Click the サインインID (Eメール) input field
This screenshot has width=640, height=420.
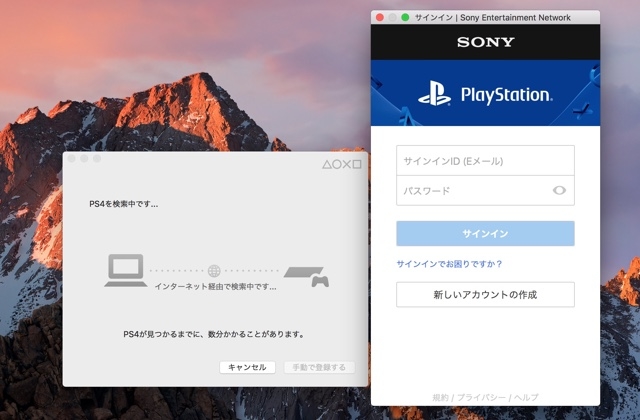click(x=485, y=161)
